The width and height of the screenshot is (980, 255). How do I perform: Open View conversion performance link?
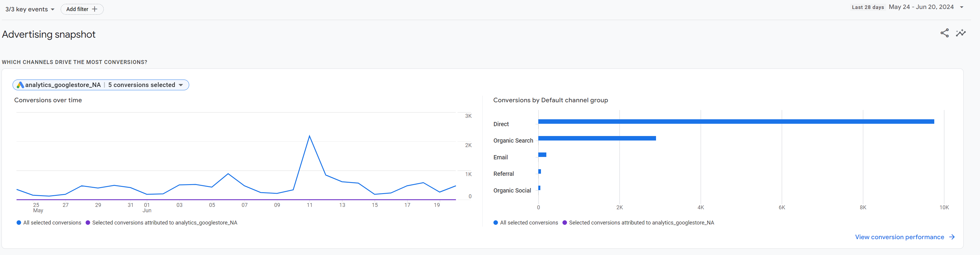pyautogui.click(x=899, y=237)
